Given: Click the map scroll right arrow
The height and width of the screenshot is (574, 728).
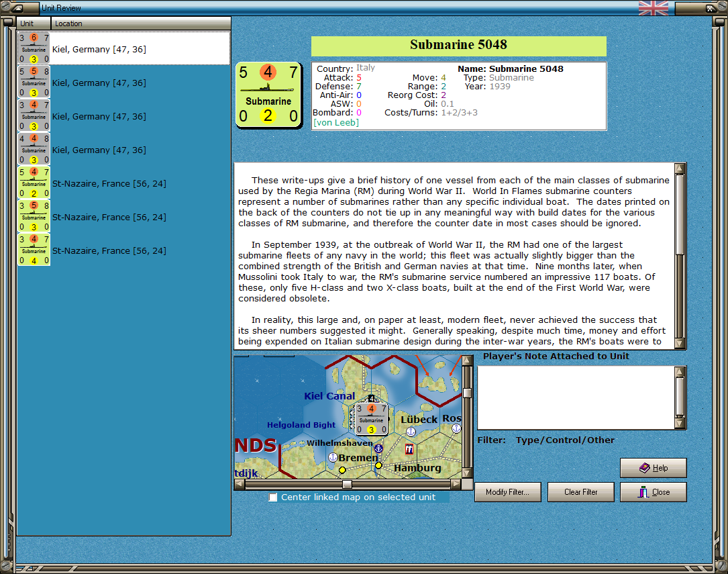Looking at the screenshot, I should coord(456,484).
